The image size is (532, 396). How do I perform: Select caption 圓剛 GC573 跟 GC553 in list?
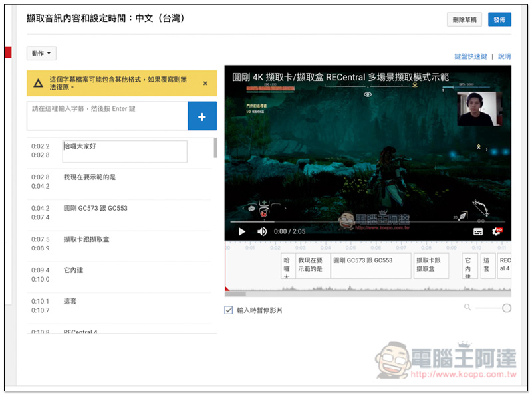point(95,208)
